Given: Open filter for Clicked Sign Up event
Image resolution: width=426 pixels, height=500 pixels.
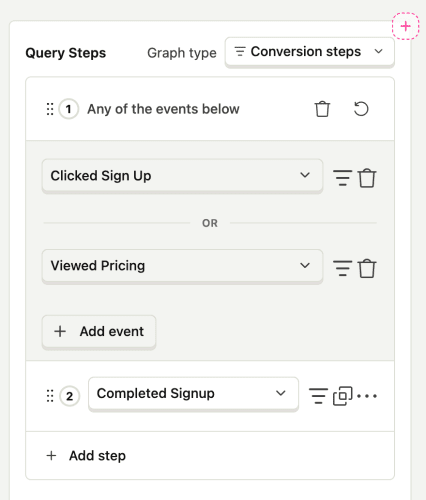Looking at the screenshot, I should point(342,178).
